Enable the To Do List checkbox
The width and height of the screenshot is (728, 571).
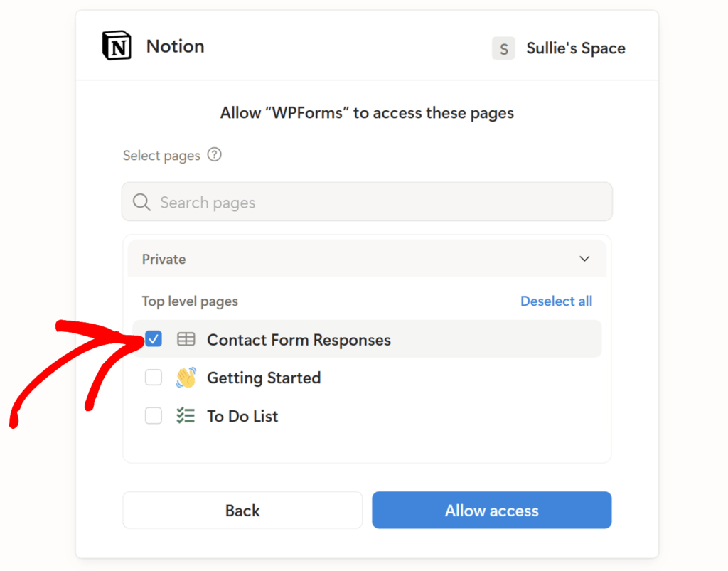(x=153, y=416)
